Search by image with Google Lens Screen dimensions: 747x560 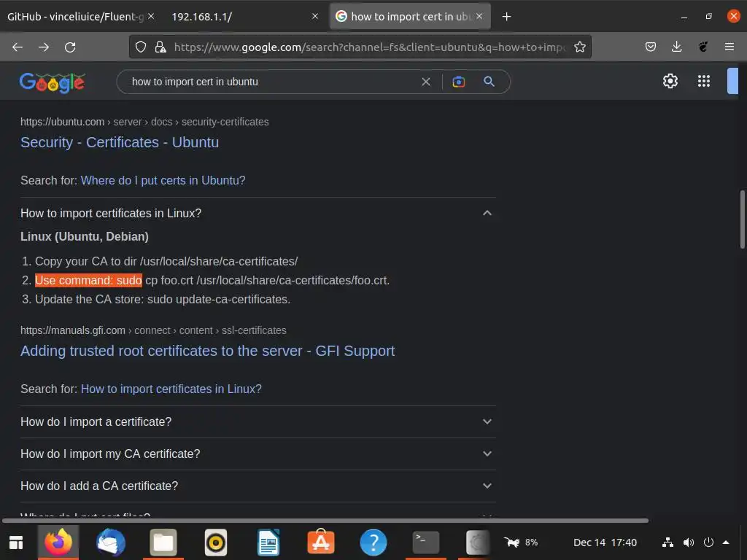(458, 82)
